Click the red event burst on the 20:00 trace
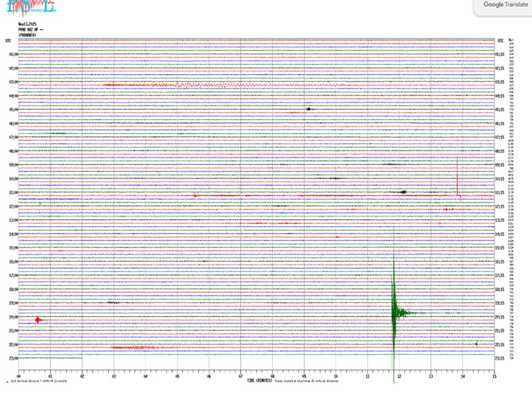The width and height of the screenshot is (532, 395). [x=38, y=319]
